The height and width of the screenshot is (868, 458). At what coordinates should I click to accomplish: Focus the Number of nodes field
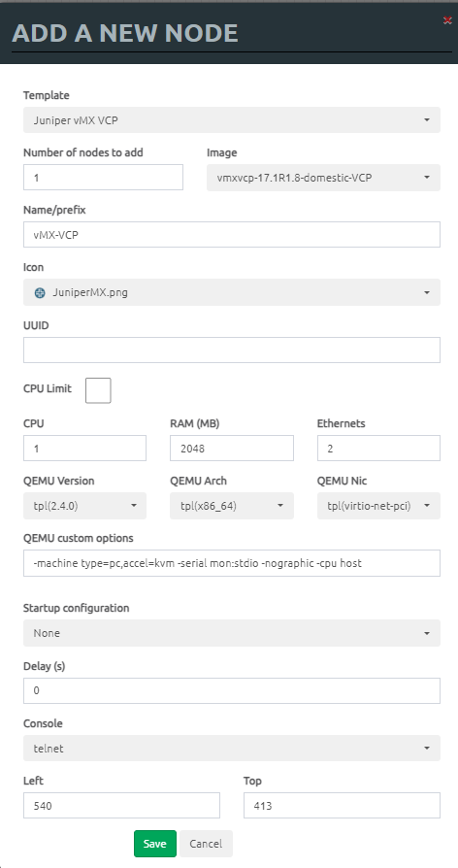(x=103, y=177)
